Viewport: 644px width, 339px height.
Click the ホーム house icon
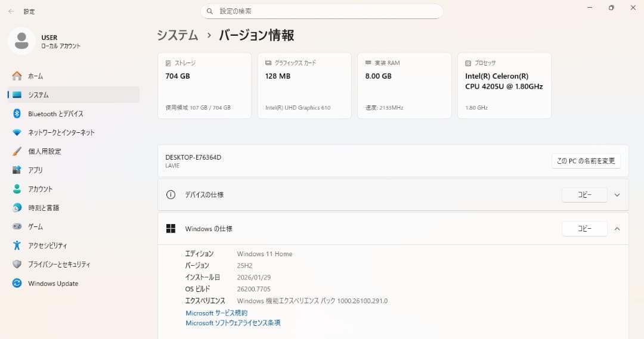point(17,76)
